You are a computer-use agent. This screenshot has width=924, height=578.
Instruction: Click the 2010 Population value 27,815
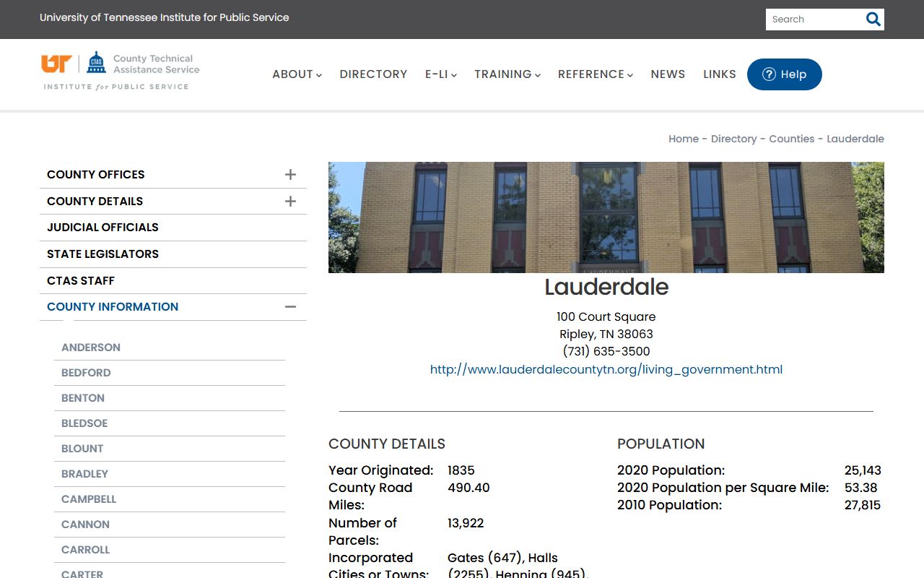863,505
